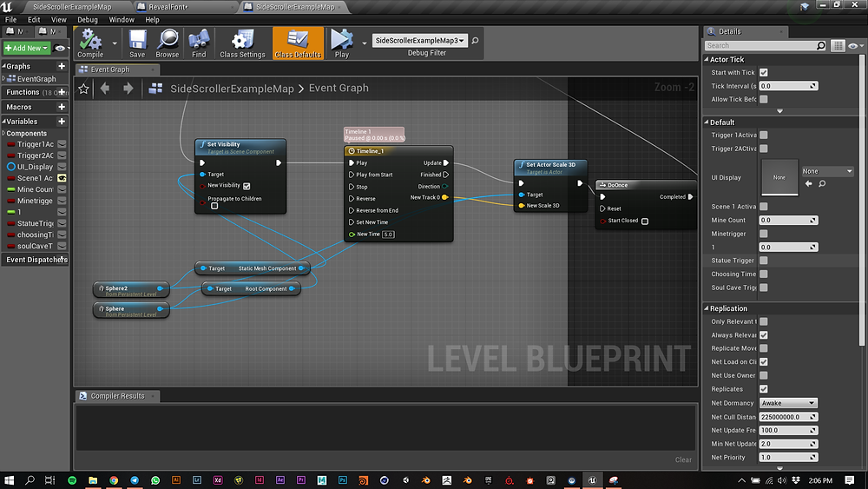
Task: Open Windows Start menu
Action: 9,480
